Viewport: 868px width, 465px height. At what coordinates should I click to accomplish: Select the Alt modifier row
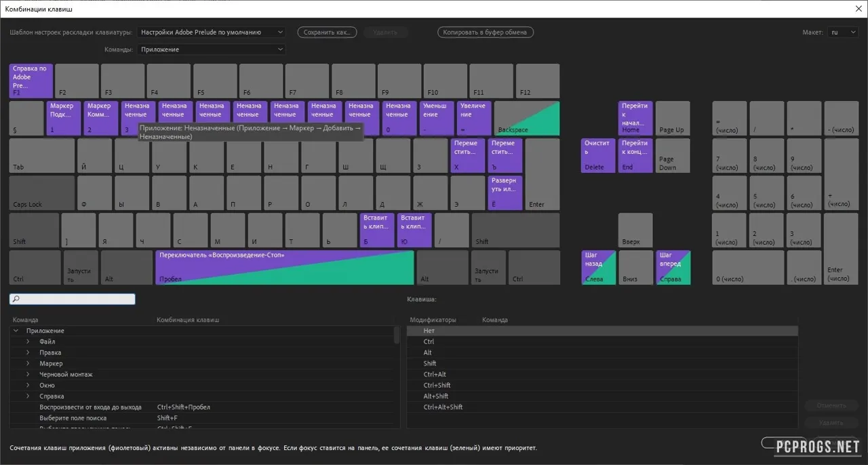(x=602, y=352)
